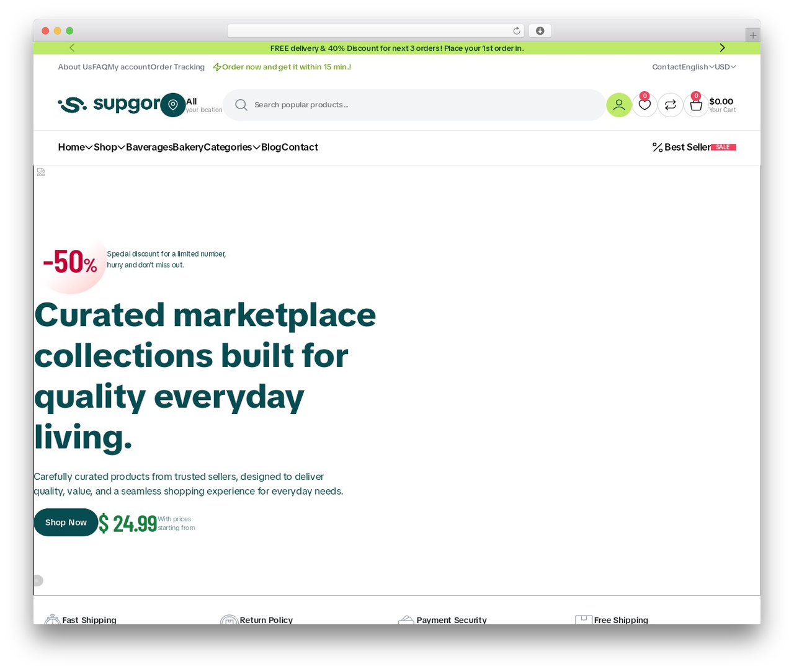Open a new browser tab with plus
The image size is (794, 672).
click(x=752, y=35)
